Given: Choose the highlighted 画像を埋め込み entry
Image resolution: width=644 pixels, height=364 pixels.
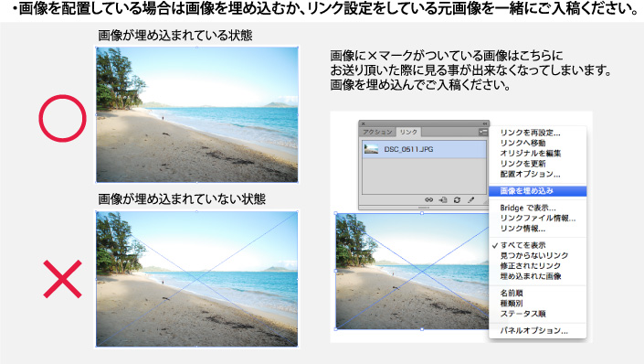Looking at the screenshot, I should [538, 191].
